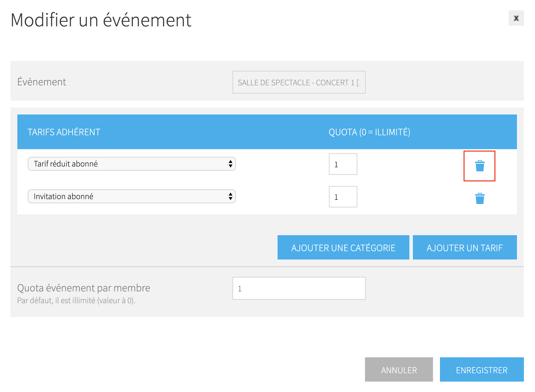
Task: Click AJOUTER UNE CATÉGORIE
Action: click(343, 247)
